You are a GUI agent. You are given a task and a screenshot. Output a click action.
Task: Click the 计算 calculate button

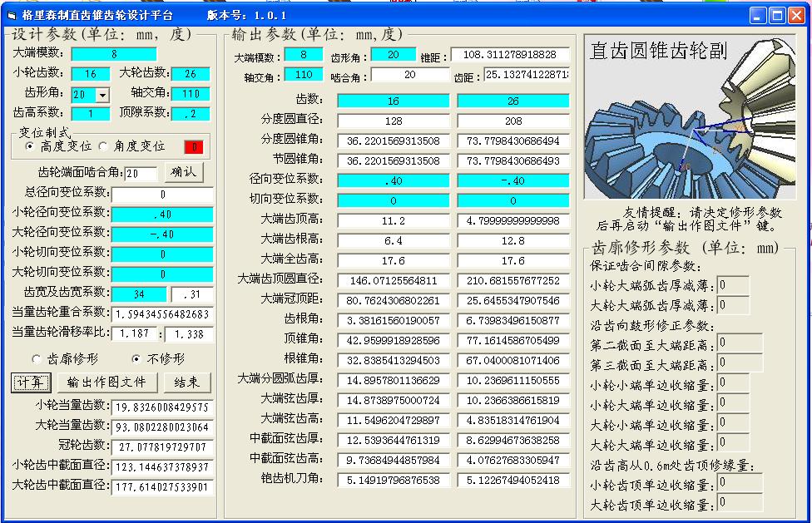[x=31, y=382]
